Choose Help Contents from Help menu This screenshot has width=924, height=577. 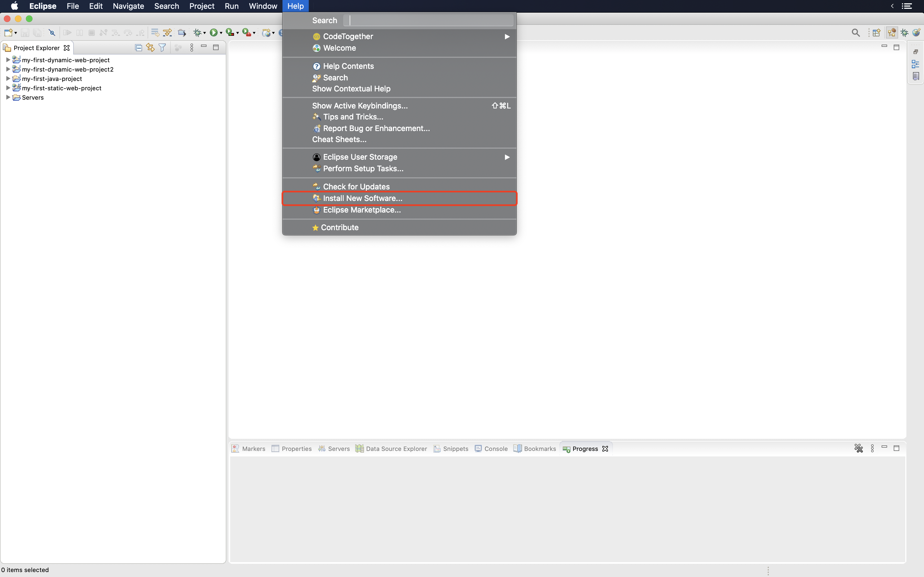pyautogui.click(x=399, y=66)
